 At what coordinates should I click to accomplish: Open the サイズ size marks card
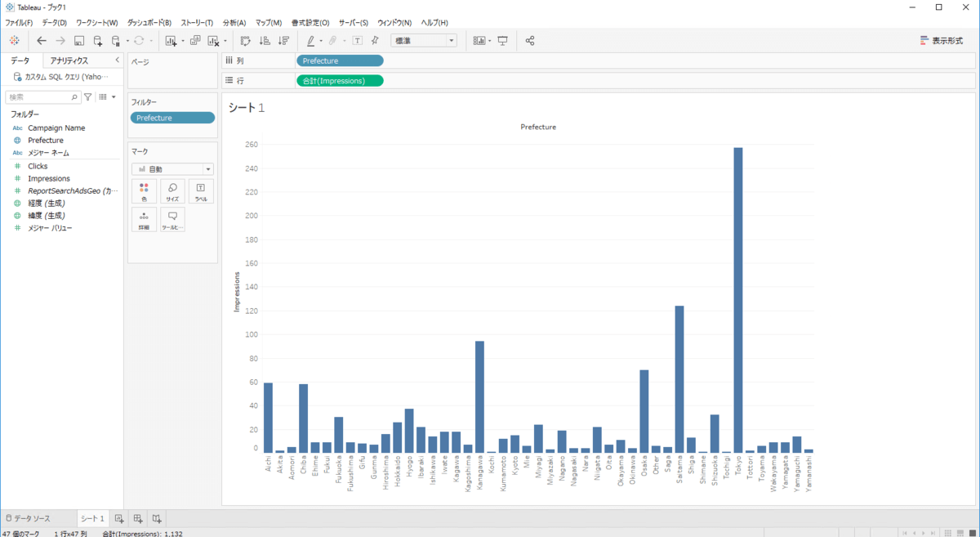click(x=172, y=191)
